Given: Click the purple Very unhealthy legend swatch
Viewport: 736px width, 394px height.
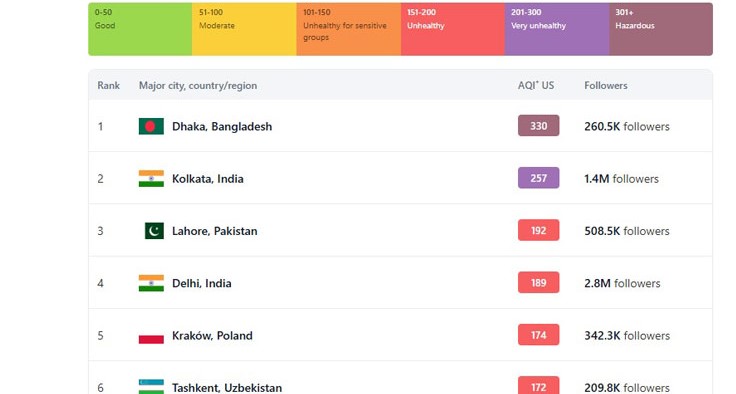Looking at the screenshot, I should pos(557,29).
